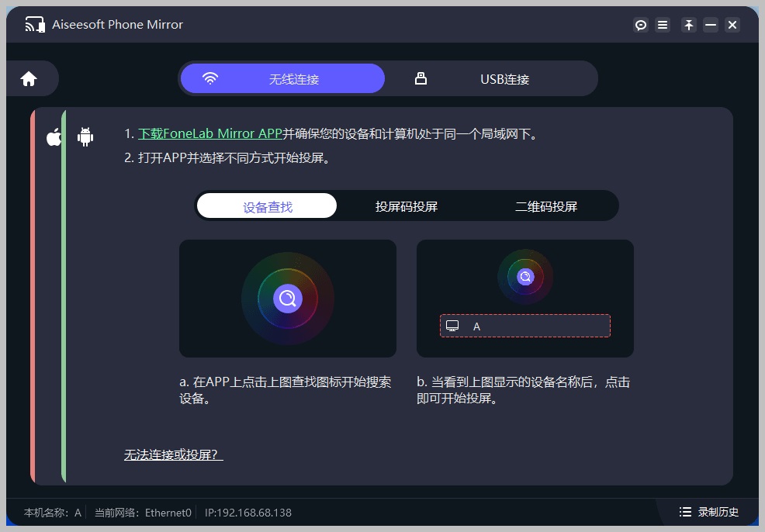The image size is (765, 532).
Task: Click the 本机名称: A status text
Action: 53,513
